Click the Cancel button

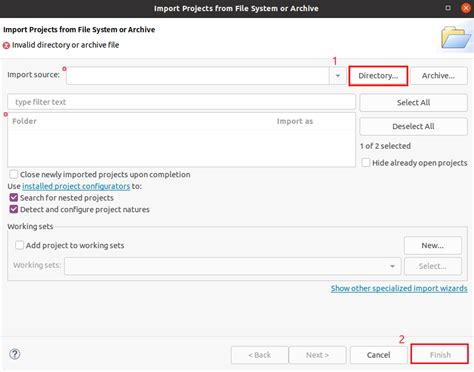click(379, 355)
